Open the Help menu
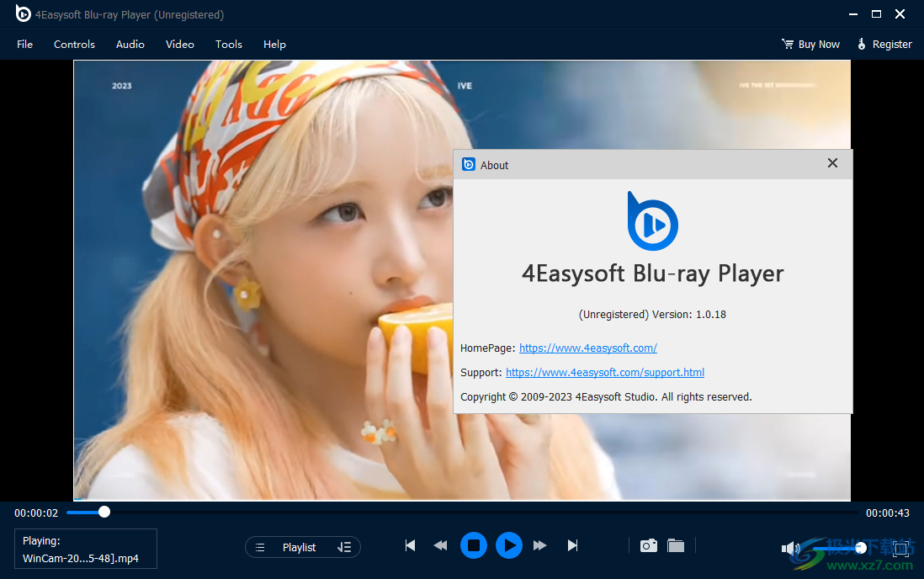The width and height of the screenshot is (924, 579). tap(274, 44)
